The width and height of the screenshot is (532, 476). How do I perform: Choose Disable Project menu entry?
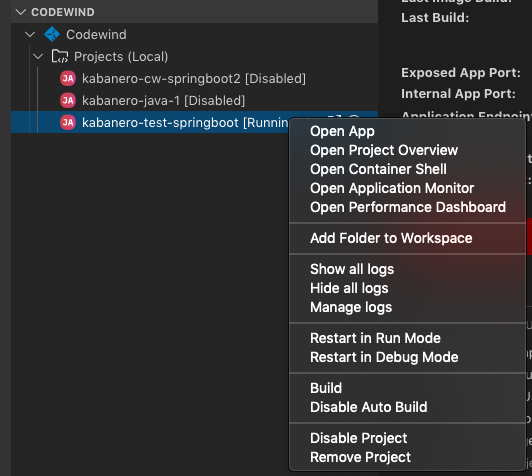[x=407, y=438]
